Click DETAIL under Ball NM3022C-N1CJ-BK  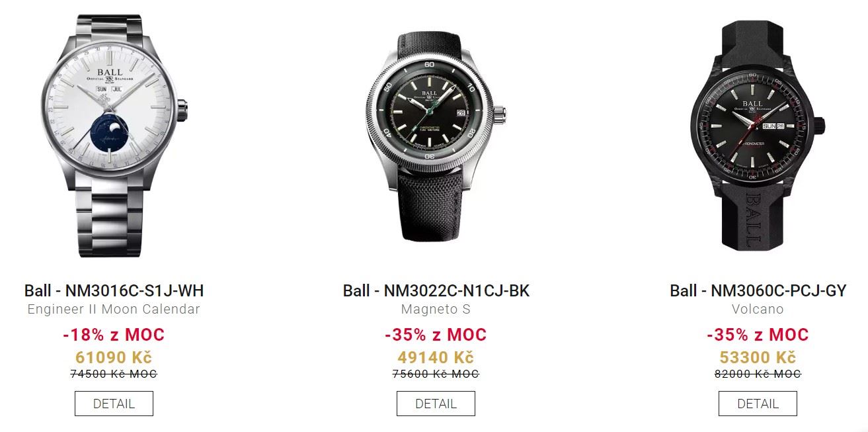[x=436, y=404]
